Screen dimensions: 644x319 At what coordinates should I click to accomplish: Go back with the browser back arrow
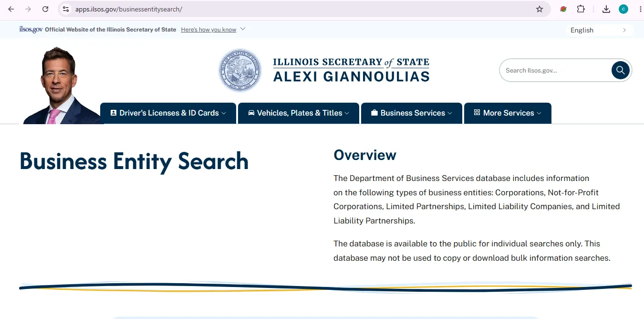11,9
